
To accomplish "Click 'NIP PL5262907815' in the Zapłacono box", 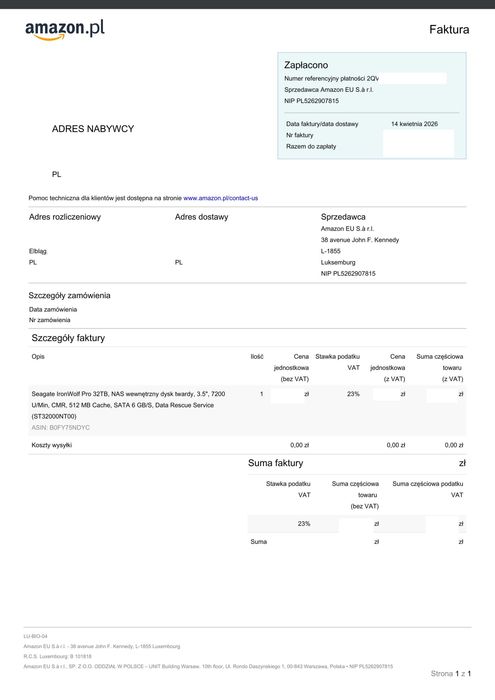I will pos(312,101).
